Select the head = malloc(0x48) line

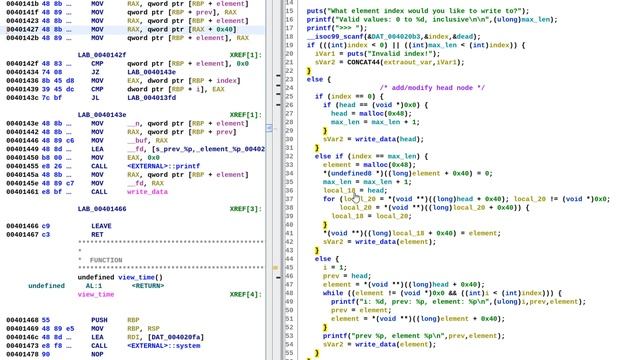pyautogui.click(x=371, y=114)
